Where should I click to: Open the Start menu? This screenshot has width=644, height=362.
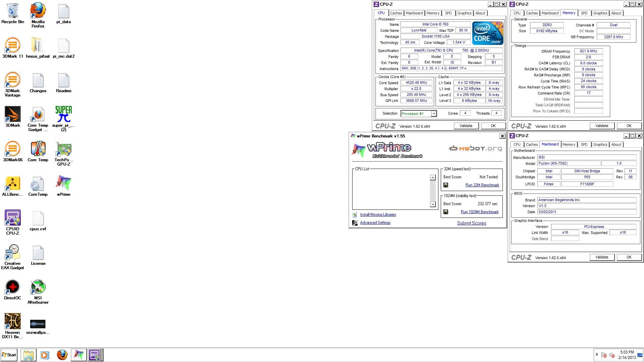point(9,355)
